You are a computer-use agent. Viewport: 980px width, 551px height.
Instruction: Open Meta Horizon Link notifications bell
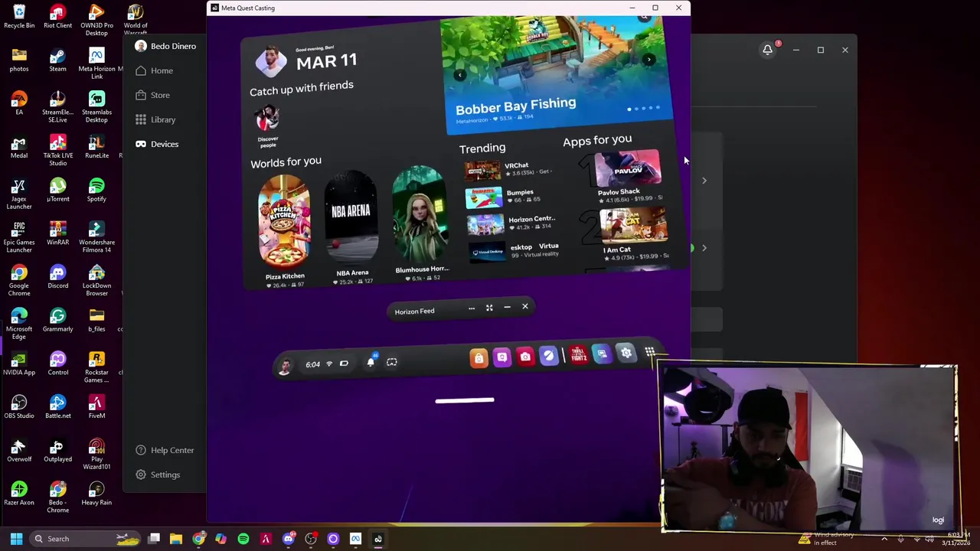(x=768, y=50)
